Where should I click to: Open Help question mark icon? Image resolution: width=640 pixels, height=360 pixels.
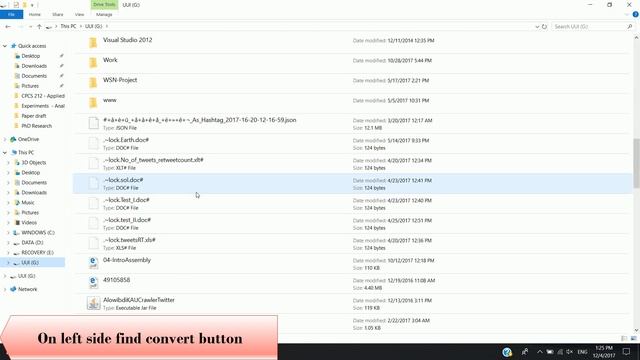[x=636, y=14]
